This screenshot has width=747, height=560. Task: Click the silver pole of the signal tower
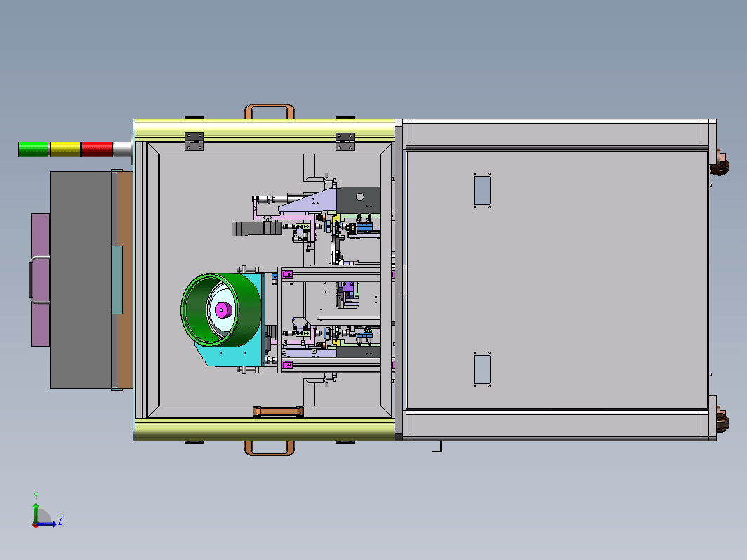point(122,149)
